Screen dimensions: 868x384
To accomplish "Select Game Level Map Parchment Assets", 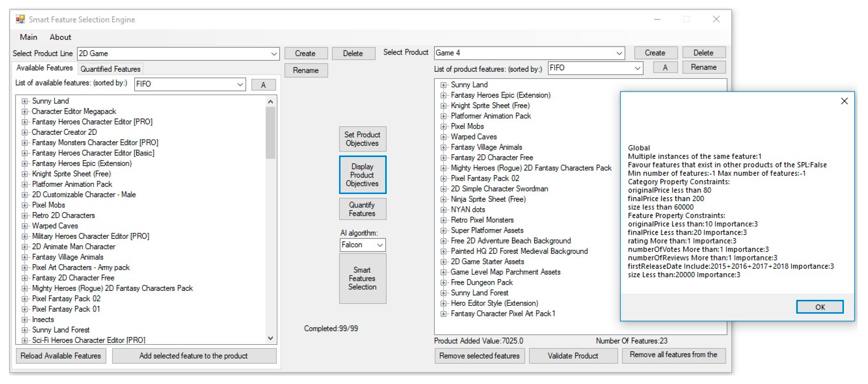I will (x=505, y=272).
